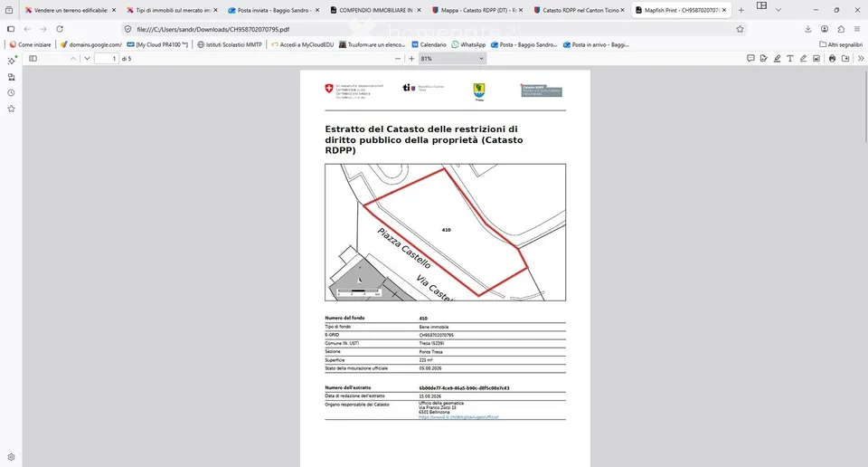
Task: Toggle the PDF thumbnails sidebar
Action: tap(33, 58)
